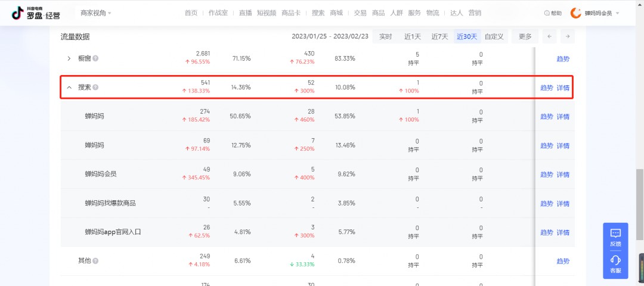Expand the 橱窗 row
The height and width of the screenshot is (286, 644).
coord(69,58)
